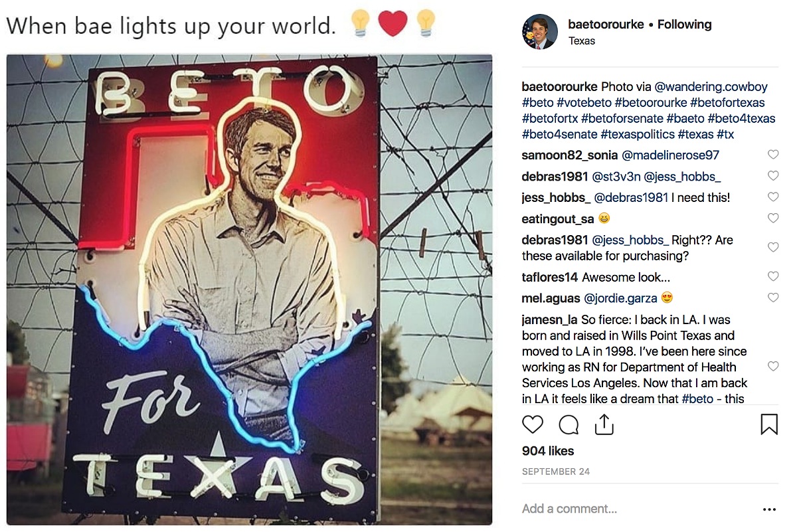Save the post with the bookmark icon
This screenshot has height=532, width=797.
(x=770, y=423)
